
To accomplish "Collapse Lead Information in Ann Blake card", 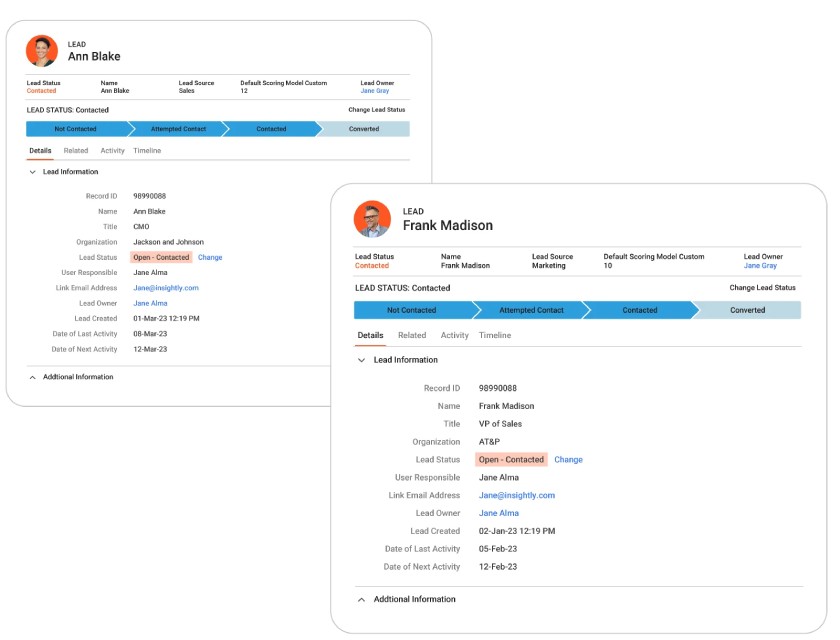I will 33,172.
